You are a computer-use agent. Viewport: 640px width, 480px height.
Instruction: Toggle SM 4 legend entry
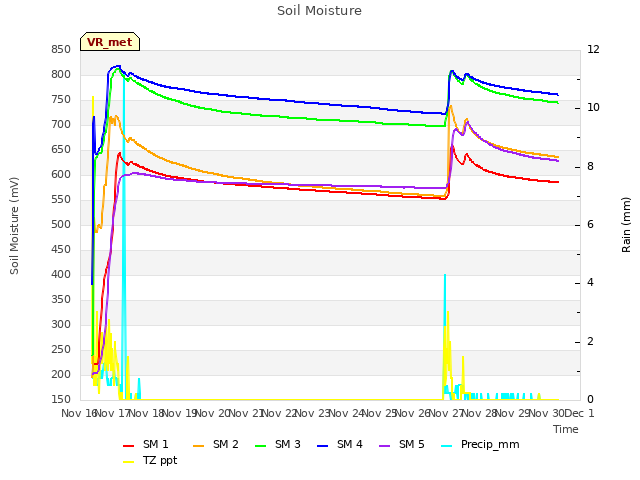[x=340, y=444]
